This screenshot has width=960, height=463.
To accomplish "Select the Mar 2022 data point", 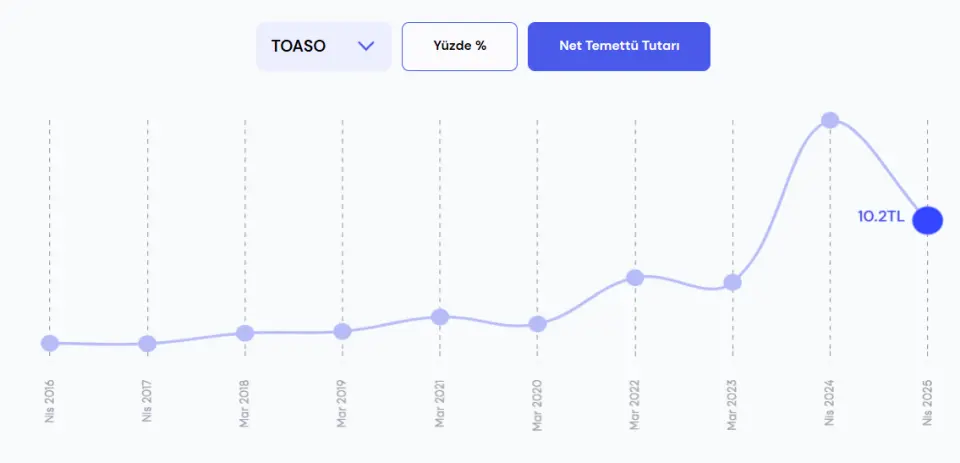I will coord(635,277).
